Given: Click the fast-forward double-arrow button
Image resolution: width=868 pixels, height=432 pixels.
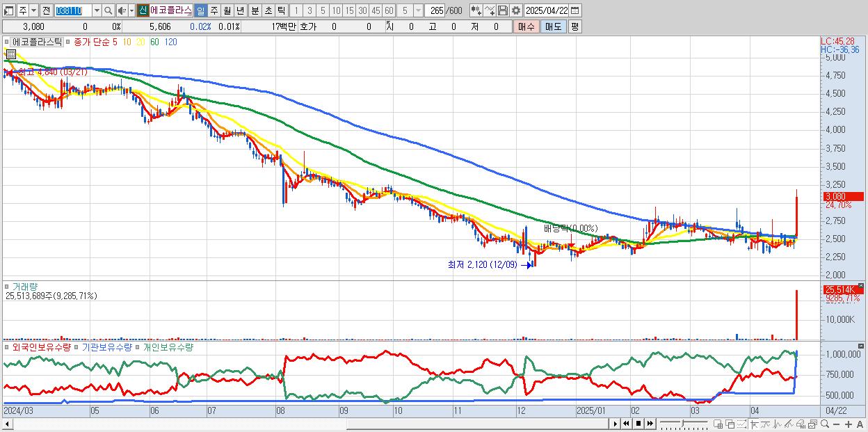Looking at the screenshot, I should pyautogui.click(x=650, y=424).
